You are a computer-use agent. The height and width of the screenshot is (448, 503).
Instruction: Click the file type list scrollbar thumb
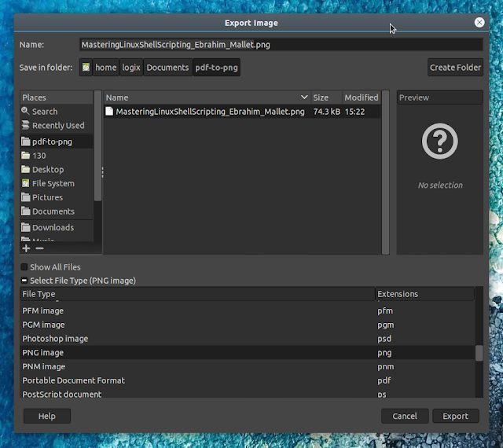point(479,353)
